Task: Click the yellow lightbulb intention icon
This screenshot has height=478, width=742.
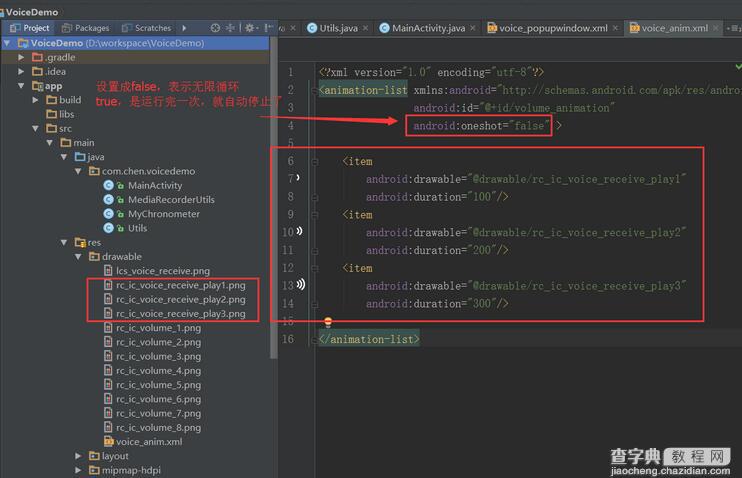Action: pyautogui.click(x=328, y=322)
